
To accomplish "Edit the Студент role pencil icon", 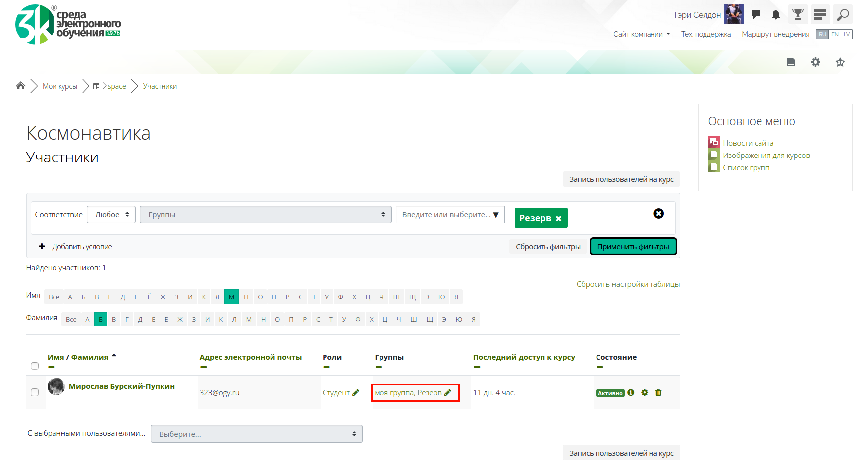I will (356, 392).
